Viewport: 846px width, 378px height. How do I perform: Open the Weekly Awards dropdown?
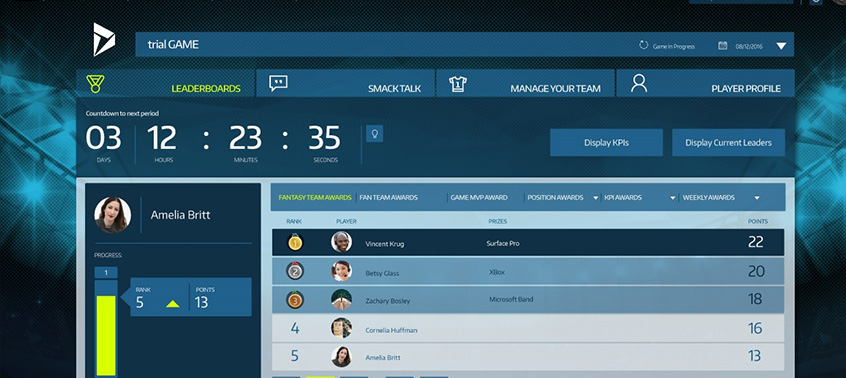point(757,198)
